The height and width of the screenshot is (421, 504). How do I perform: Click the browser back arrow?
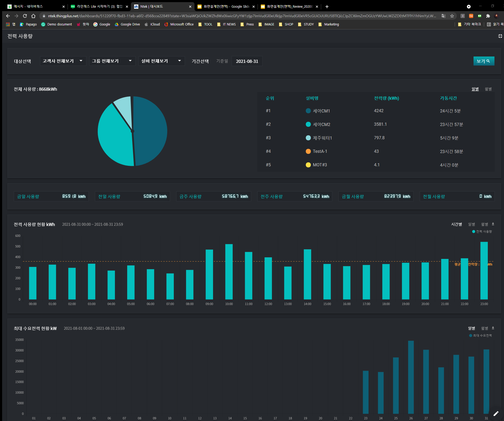point(8,16)
